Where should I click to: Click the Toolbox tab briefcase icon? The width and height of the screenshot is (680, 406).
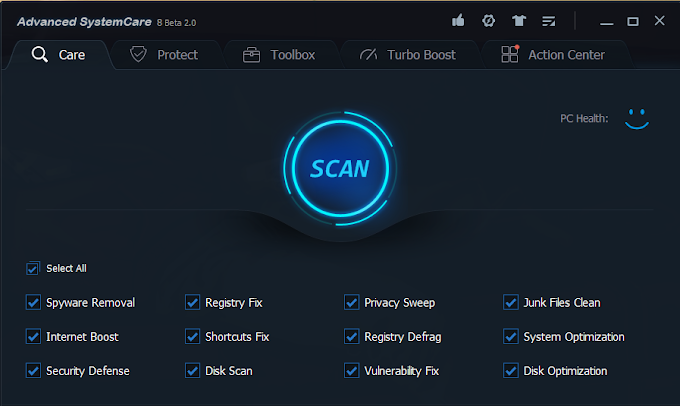click(252, 55)
